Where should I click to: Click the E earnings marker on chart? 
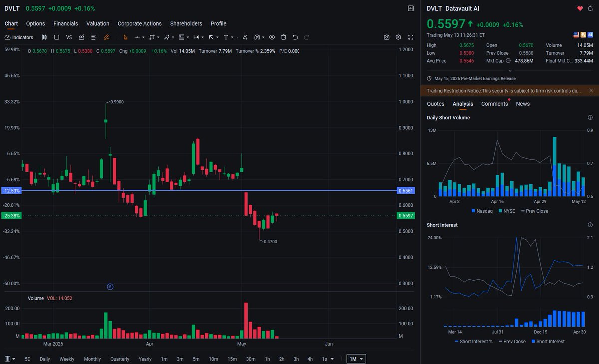(110, 287)
